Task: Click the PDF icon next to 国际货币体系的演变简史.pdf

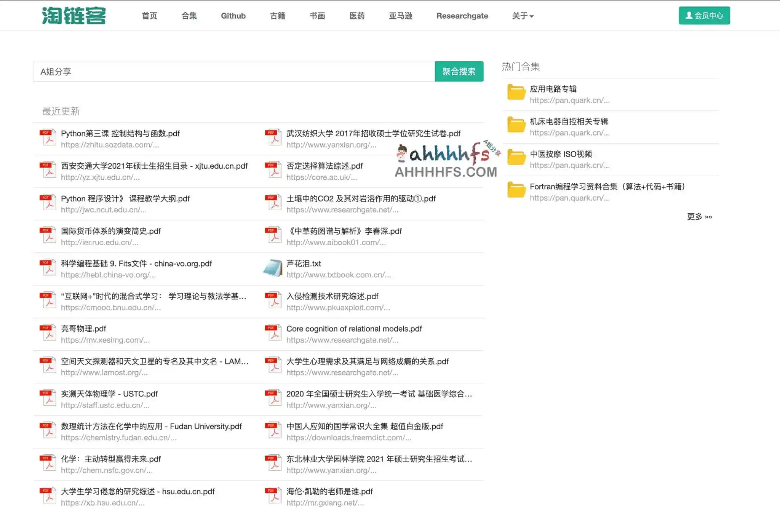Action: 47,235
